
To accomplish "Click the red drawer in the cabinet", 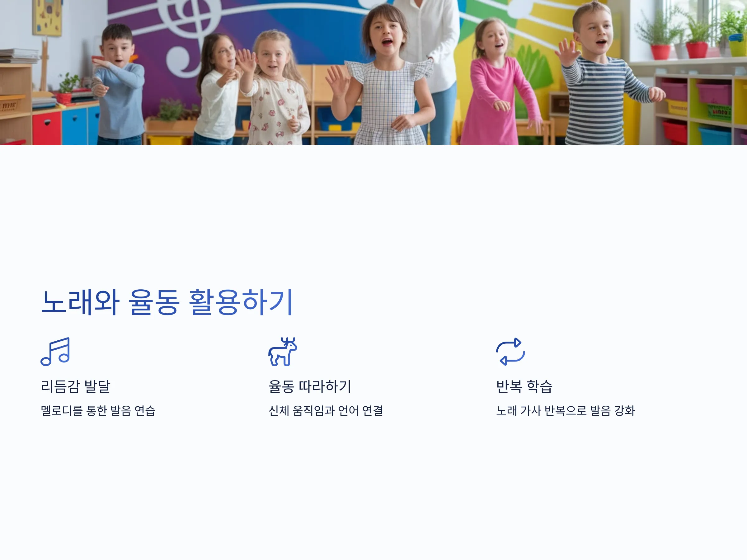I will point(47,128).
